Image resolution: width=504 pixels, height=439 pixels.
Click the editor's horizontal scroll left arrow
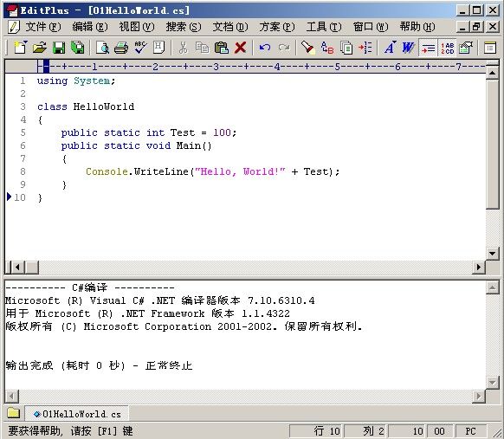[17, 267]
